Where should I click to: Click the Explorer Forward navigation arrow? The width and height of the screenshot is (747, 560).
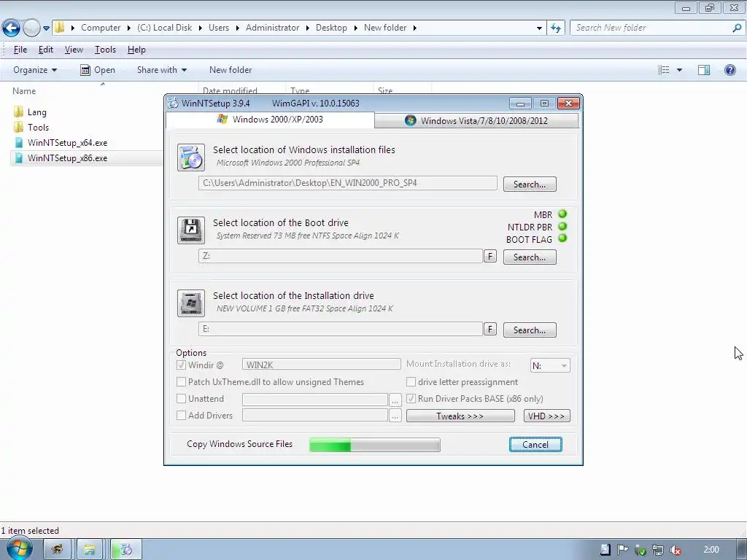tap(31, 28)
